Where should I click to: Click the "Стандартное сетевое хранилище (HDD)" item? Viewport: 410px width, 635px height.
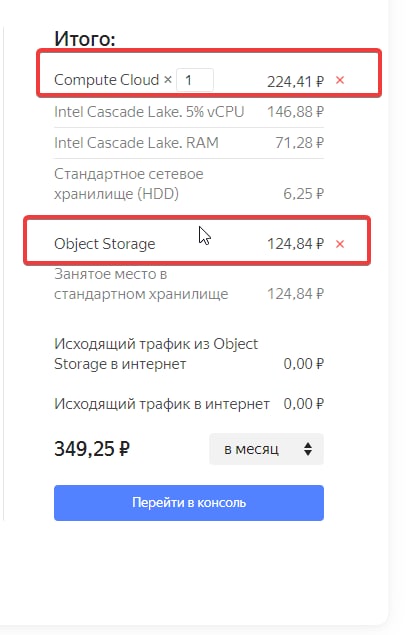tap(129, 183)
